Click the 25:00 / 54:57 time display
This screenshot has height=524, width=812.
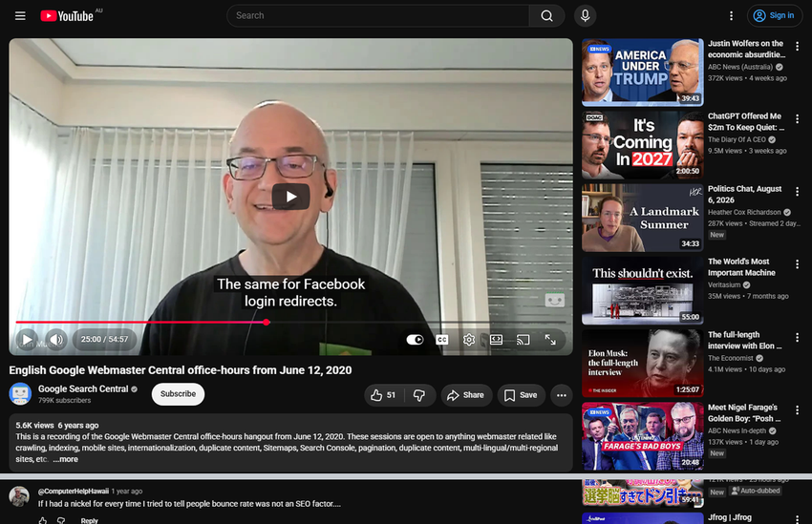(104, 340)
